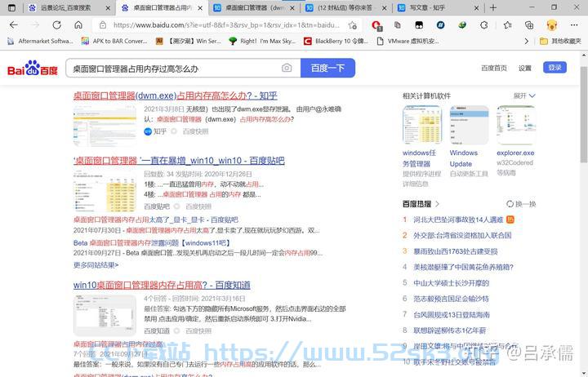
Task: Open the black square extension icon
Action: tap(419, 25)
